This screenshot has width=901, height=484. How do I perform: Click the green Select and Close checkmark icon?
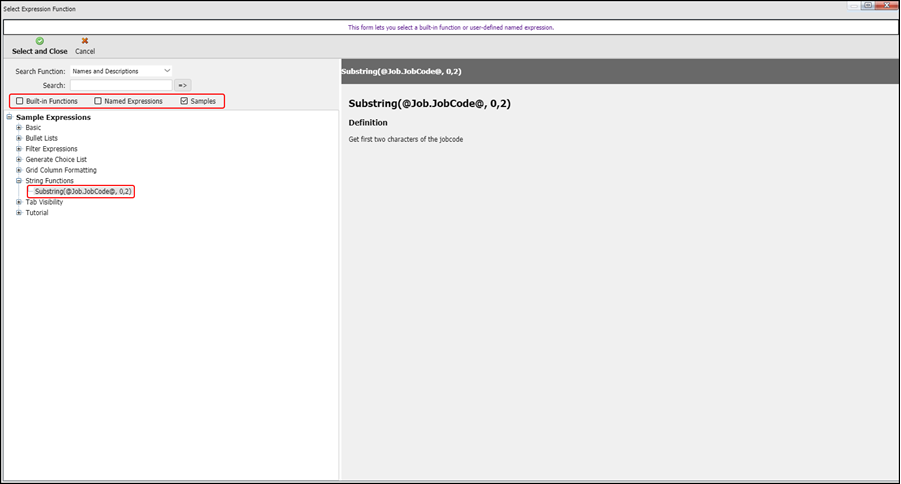(x=40, y=41)
